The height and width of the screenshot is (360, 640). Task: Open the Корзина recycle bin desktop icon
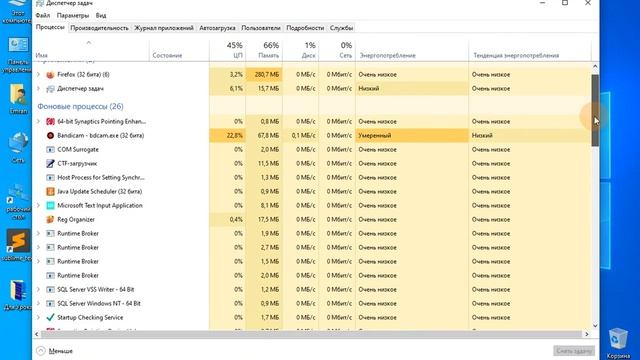618,343
